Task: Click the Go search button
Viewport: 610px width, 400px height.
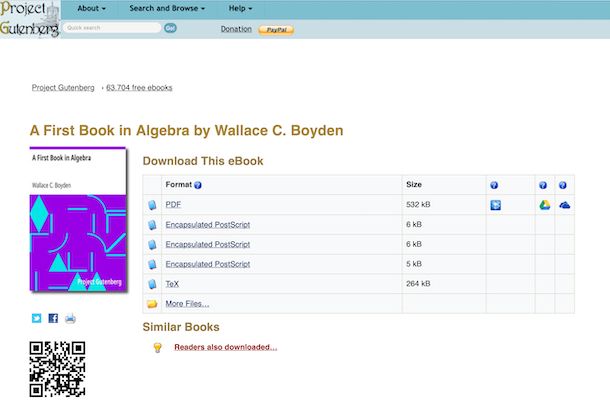Action: pyautogui.click(x=170, y=28)
